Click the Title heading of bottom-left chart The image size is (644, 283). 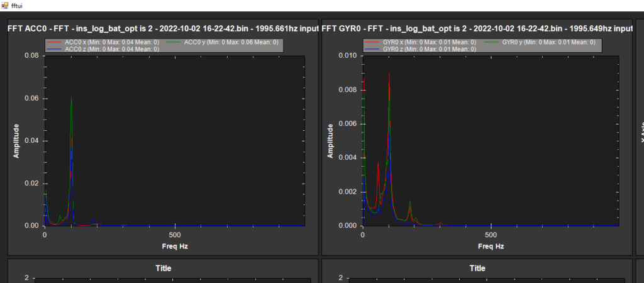[164, 268]
